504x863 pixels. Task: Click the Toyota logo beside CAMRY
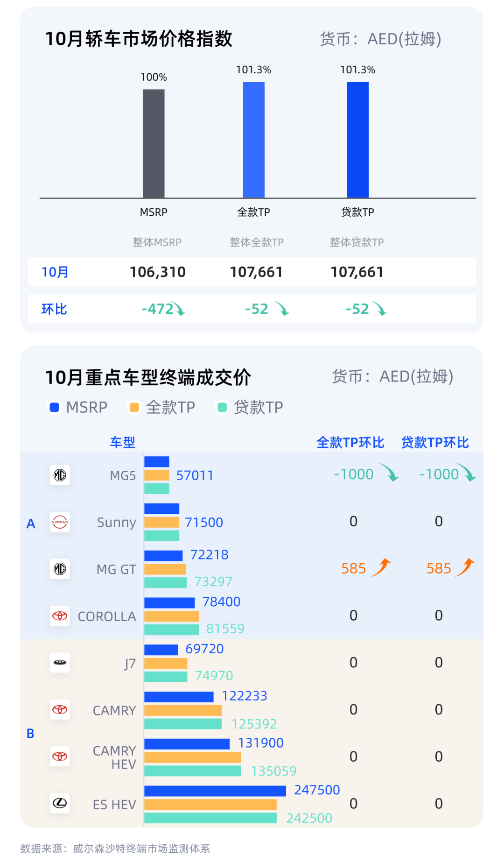pyautogui.click(x=60, y=710)
